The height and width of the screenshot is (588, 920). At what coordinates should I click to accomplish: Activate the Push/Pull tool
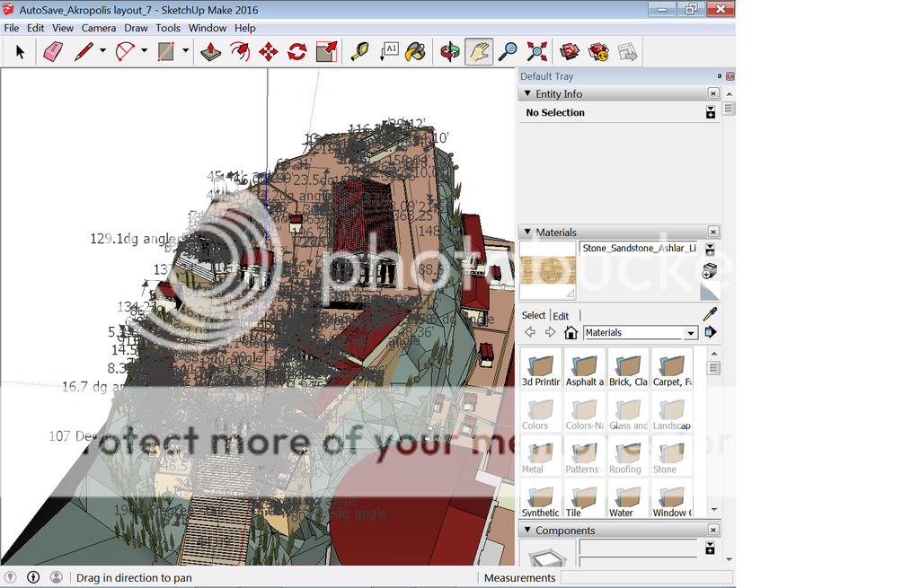pos(210,52)
